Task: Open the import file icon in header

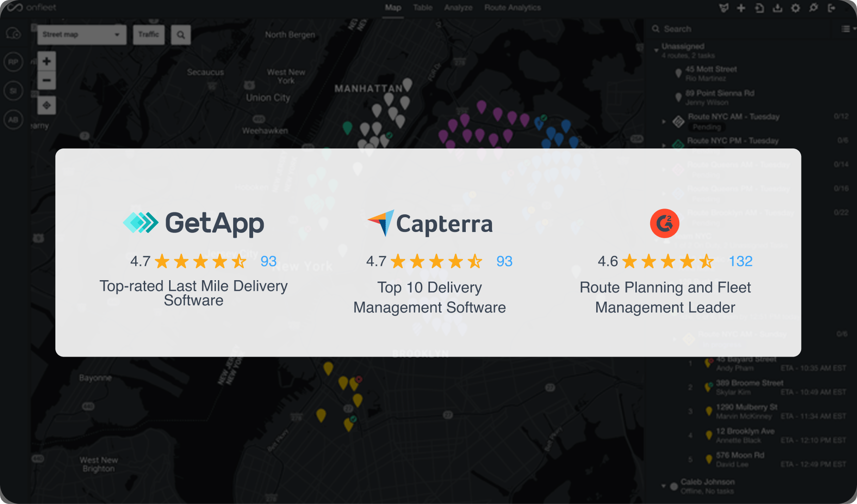Action: (759, 8)
